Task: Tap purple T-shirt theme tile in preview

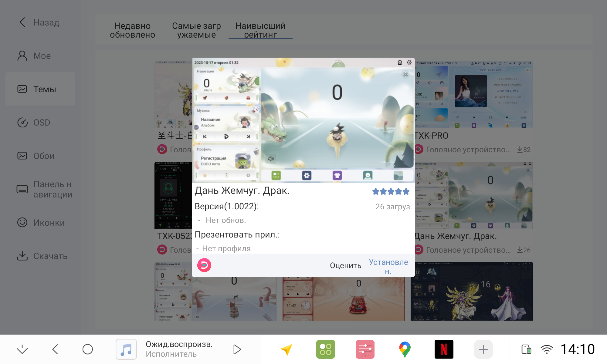Action: pos(337,175)
